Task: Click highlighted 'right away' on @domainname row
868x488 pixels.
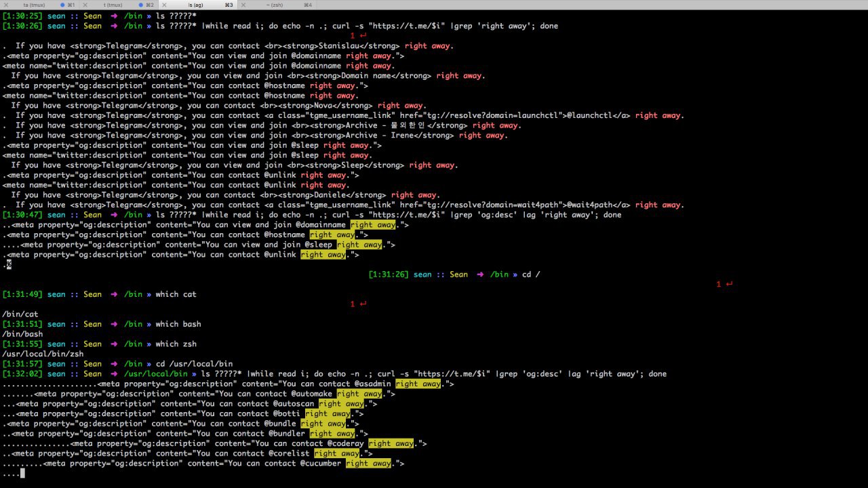Action: pyautogui.click(x=373, y=225)
